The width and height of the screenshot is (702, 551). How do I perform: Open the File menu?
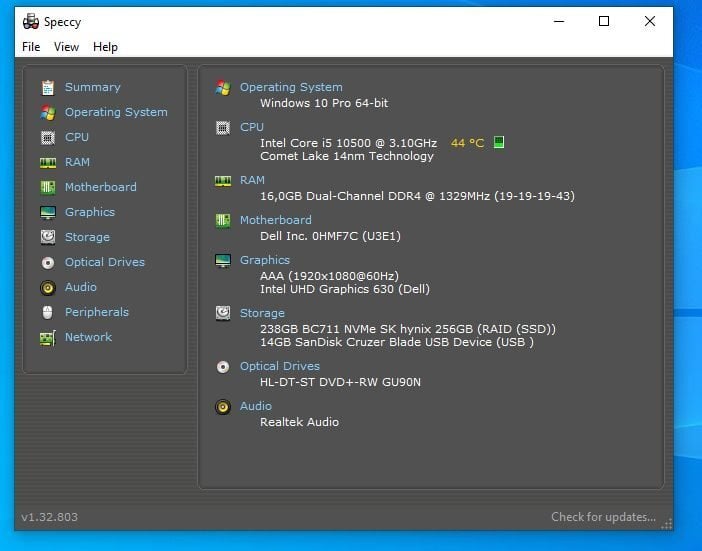point(31,47)
